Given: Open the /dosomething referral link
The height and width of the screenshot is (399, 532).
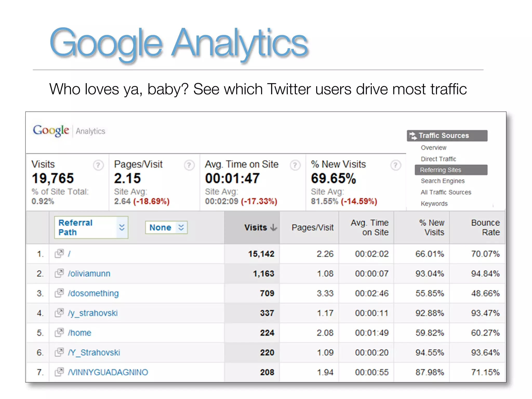Looking at the screenshot, I should click(x=93, y=293).
